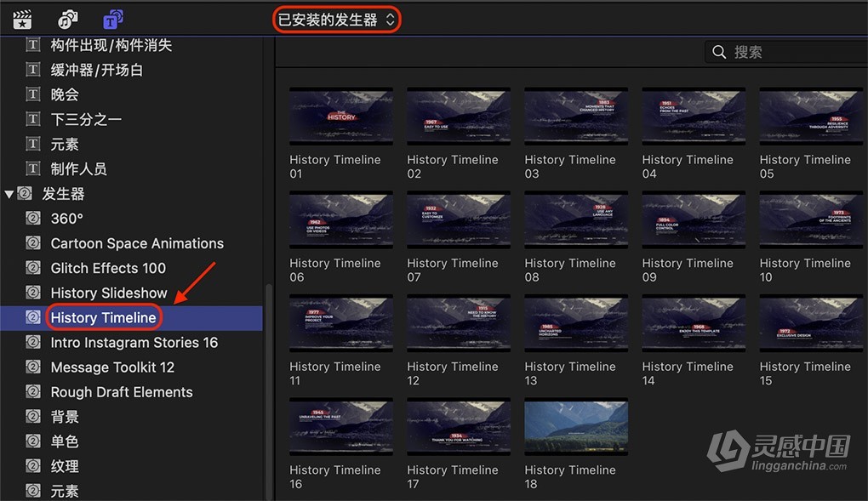The height and width of the screenshot is (501, 868).
Task: Click the title icon beside 晚会
Action: (x=33, y=94)
